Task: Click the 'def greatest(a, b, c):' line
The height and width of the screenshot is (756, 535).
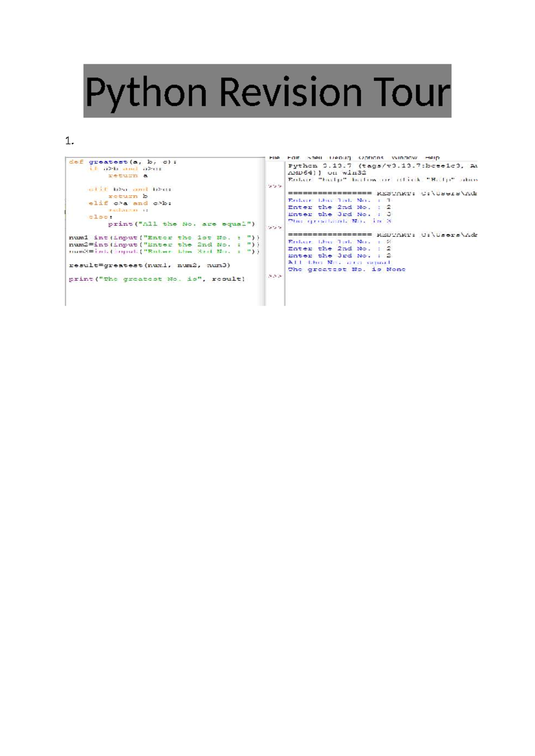Action: [x=123, y=162]
